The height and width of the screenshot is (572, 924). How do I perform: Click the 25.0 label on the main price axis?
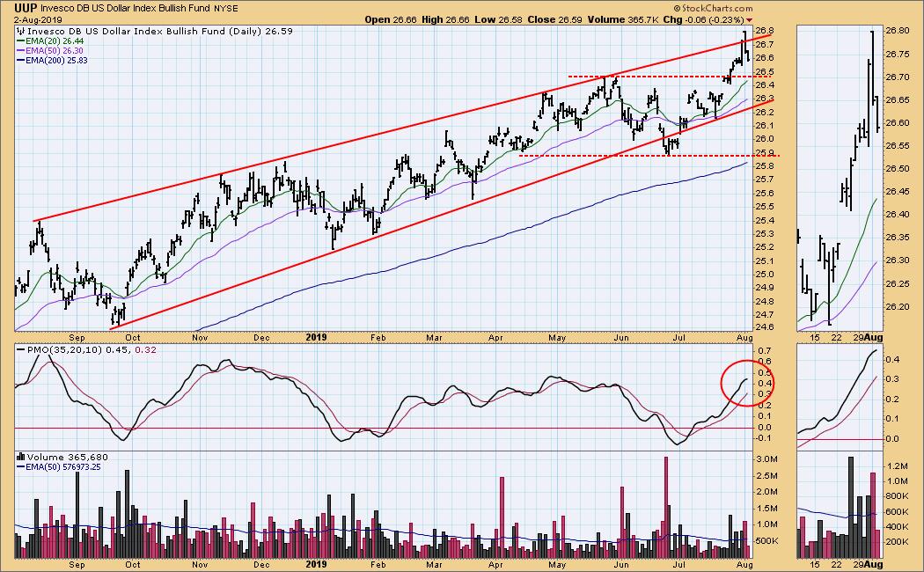click(x=765, y=275)
